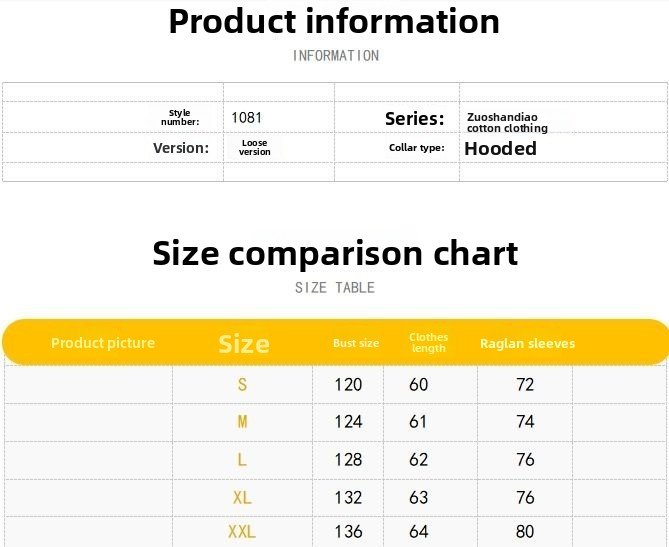Viewport: 669px width, 547px height.
Task: Click clothes length value 62
Action: tap(419, 460)
